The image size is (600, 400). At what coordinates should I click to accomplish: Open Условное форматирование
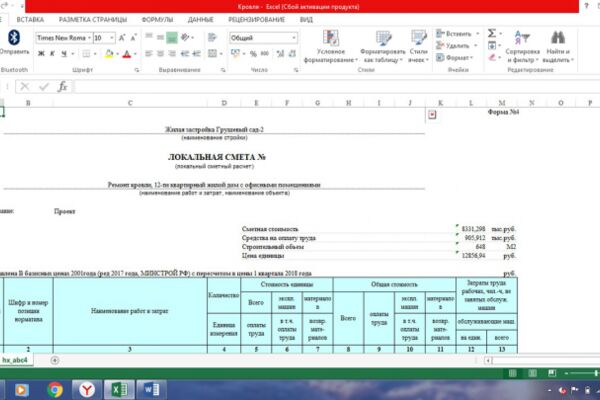click(x=330, y=46)
